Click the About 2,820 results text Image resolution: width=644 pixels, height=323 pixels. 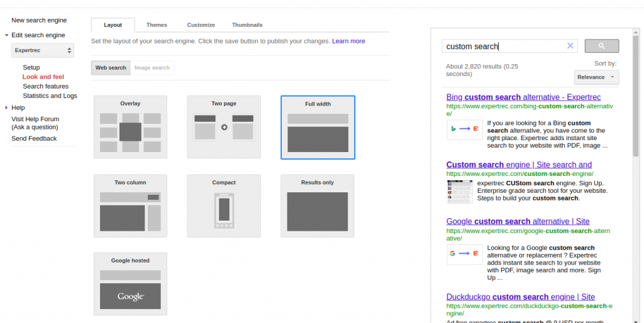[x=482, y=70]
